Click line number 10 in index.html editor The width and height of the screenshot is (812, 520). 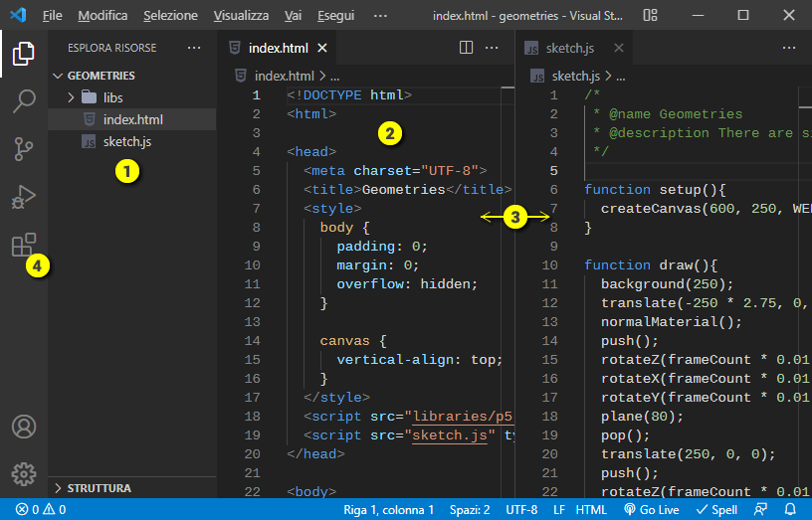(252, 264)
